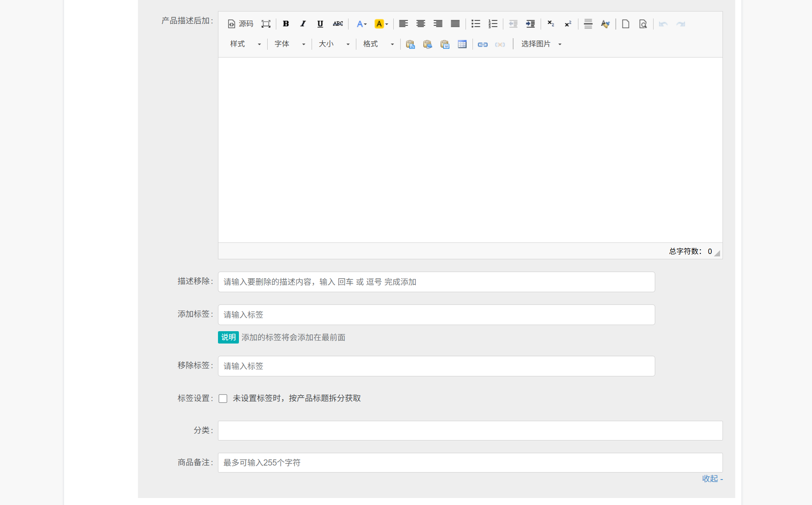Toggle bold formatting in editor toolbar
The width and height of the screenshot is (812, 505).
[286, 24]
